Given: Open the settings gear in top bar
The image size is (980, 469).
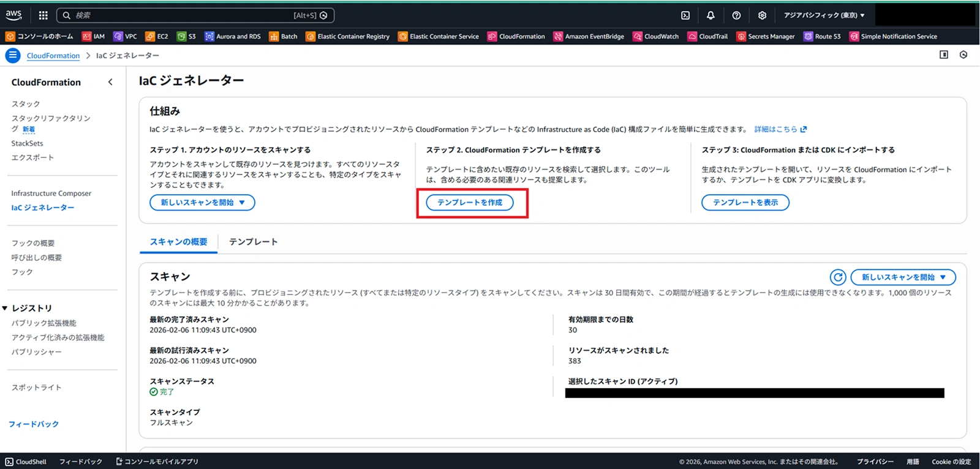Looking at the screenshot, I should pyautogui.click(x=762, y=15).
